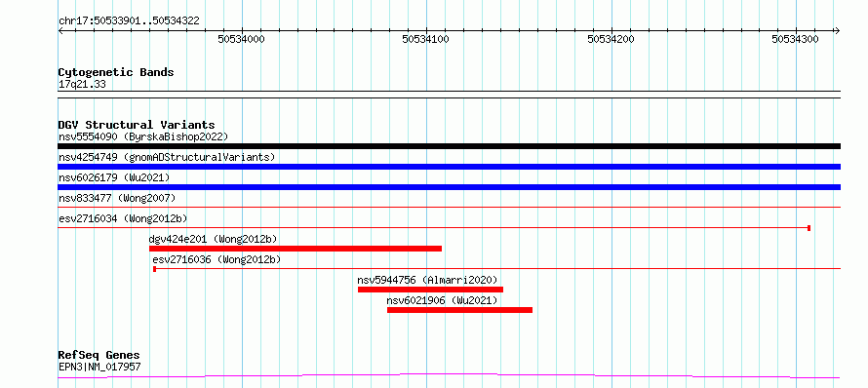This screenshot has height=388, width=868.
Task: Click the magenta EPN3 gene track line
Action: click(x=449, y=376)
